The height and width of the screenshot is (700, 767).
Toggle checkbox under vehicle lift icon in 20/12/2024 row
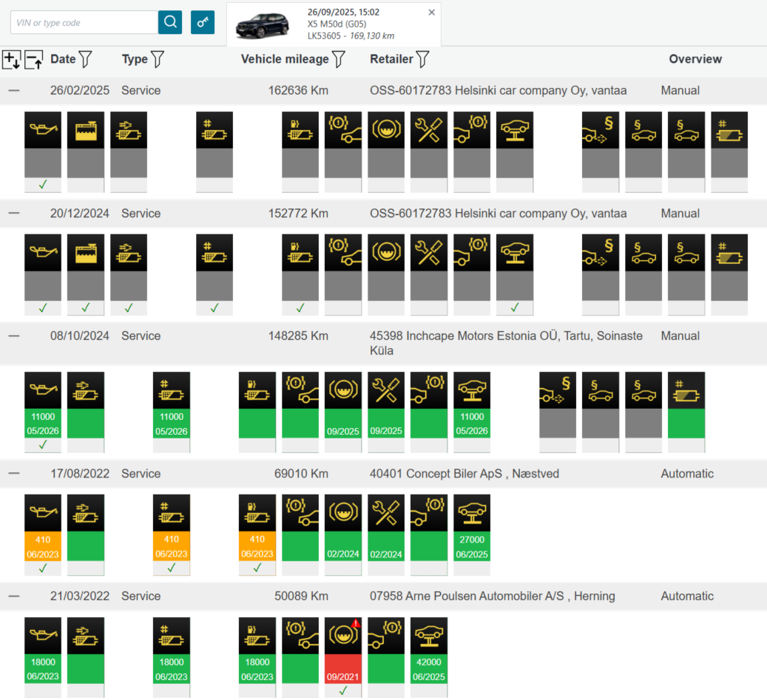click(x=515, y=307)
